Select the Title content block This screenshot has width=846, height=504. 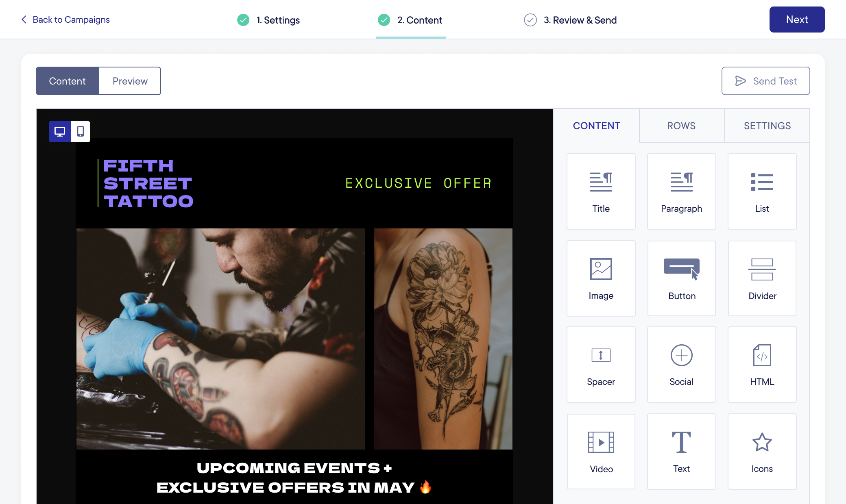(x=601, y=191)
